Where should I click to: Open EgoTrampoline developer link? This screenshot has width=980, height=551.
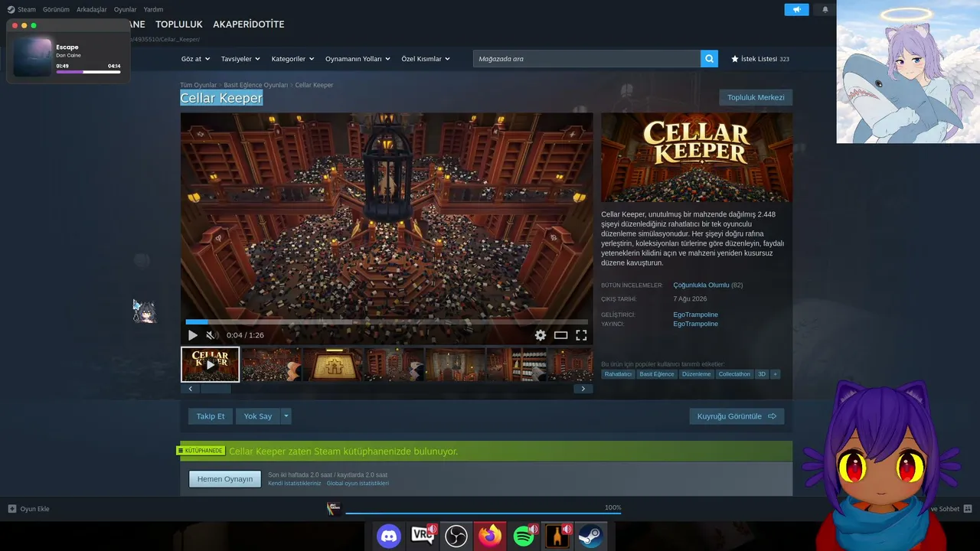pyautogui.click(x=695, y=315)
